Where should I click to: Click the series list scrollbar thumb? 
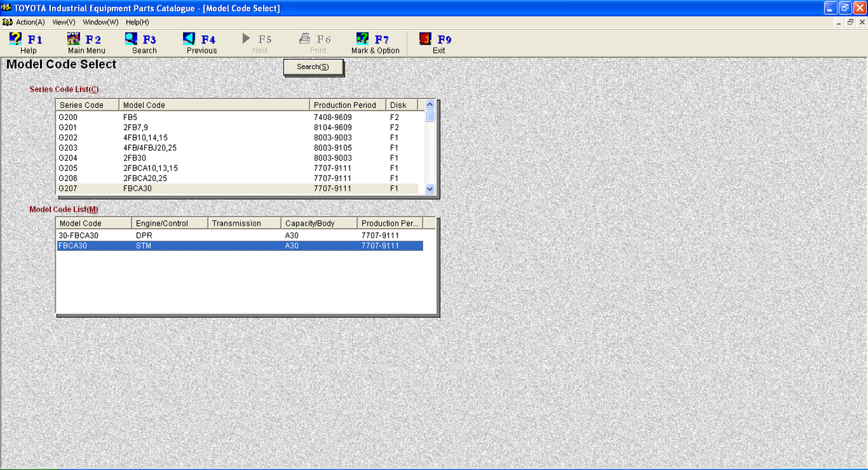tap(430, 115)
